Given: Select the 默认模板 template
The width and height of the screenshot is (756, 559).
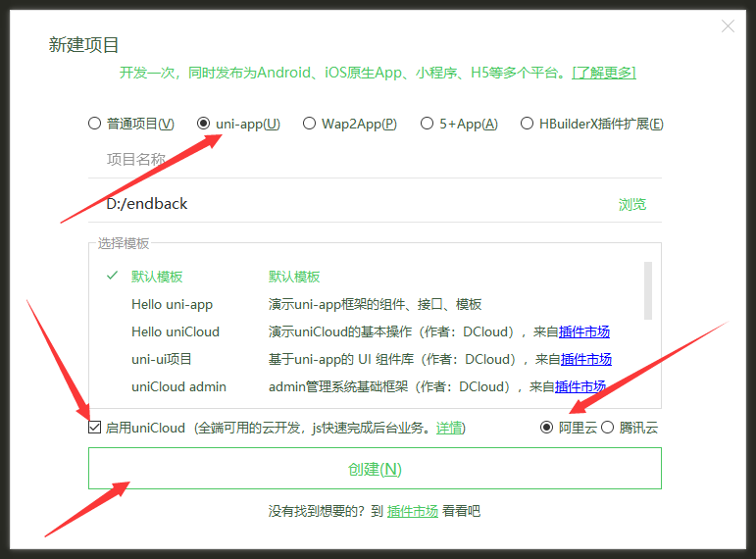Looking at the screenshot, I should coord(157,277).
